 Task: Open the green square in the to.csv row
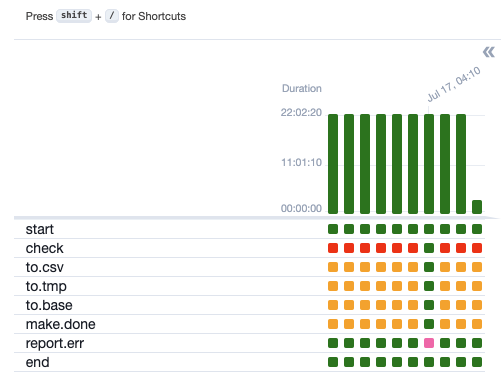pos(429,267)
